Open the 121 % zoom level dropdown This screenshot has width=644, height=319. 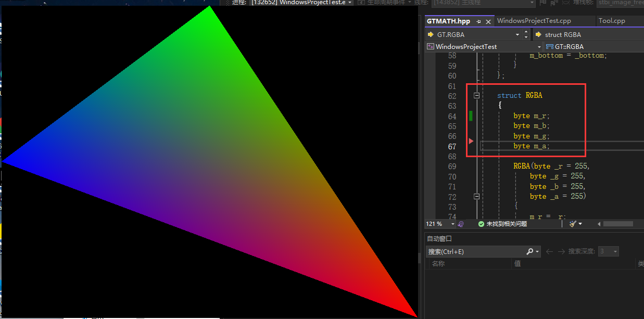click(x=452, y=224)
